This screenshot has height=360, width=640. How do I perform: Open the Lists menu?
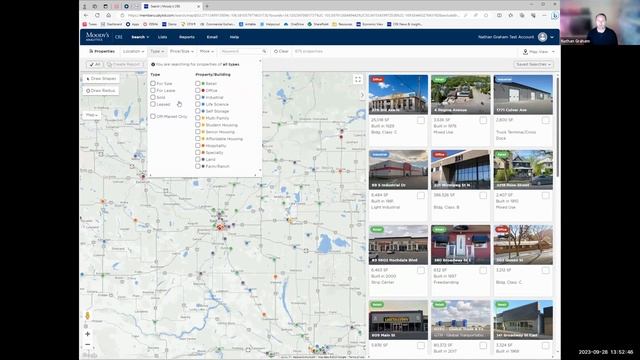click(x=162, y=37)
